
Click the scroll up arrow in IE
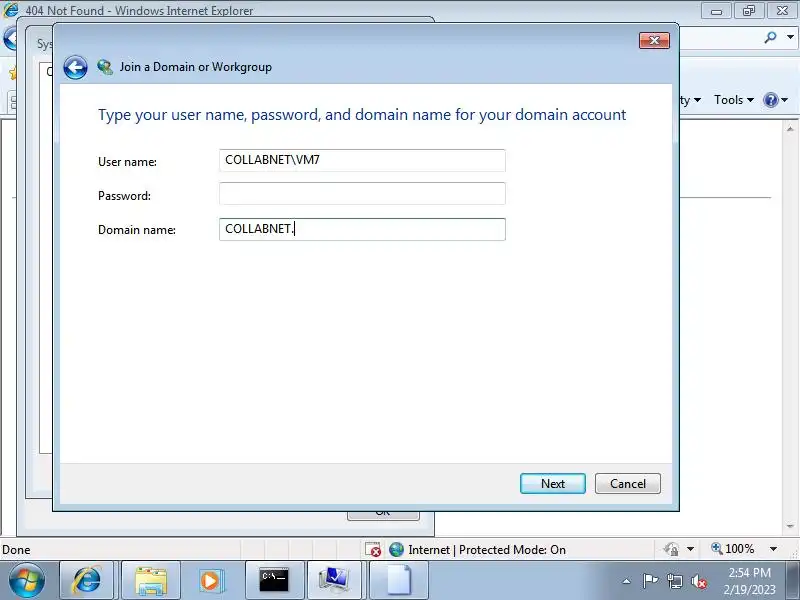(790, 129)
